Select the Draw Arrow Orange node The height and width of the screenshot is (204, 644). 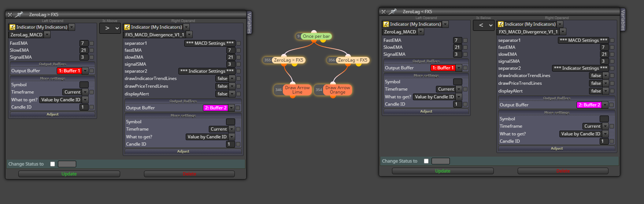click(x=333, y=90)
